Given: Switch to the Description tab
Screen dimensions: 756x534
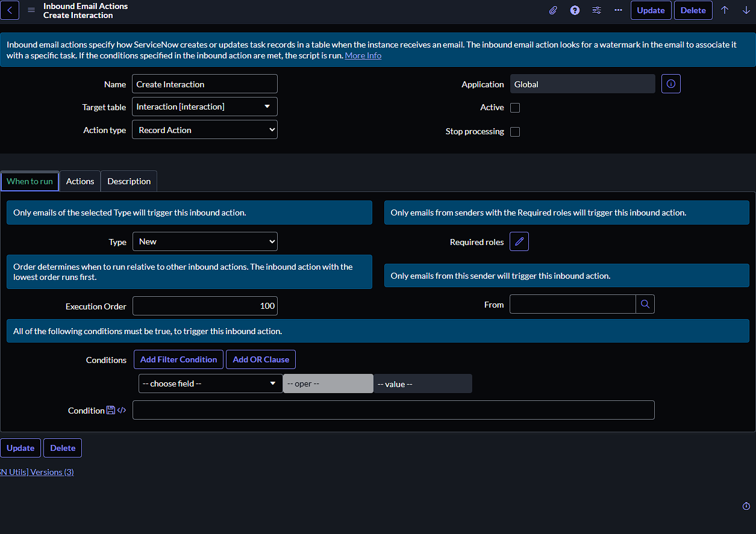Looking at the screenshot, I should pos(129,181).
